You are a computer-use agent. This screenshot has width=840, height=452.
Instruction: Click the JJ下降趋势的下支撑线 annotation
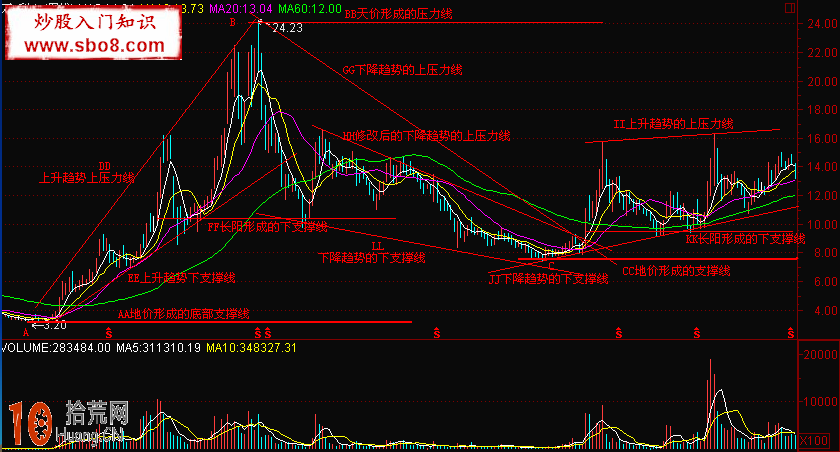(x=549, y=279)
